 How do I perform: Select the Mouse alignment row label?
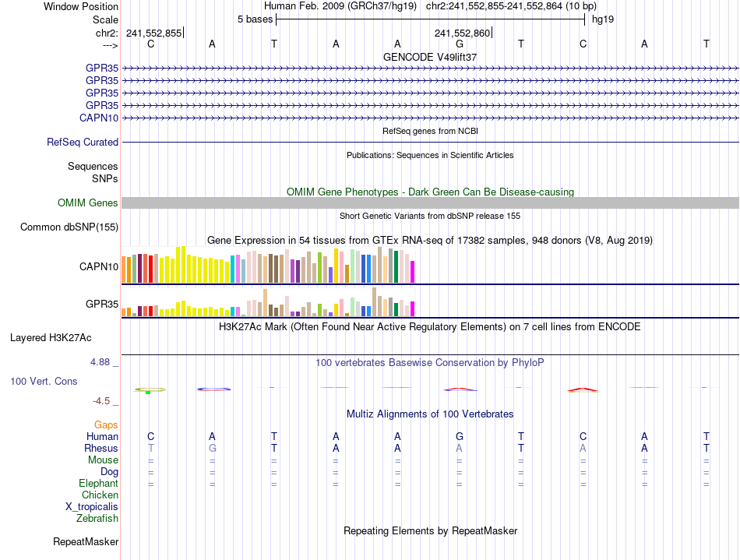click(103, 460)
